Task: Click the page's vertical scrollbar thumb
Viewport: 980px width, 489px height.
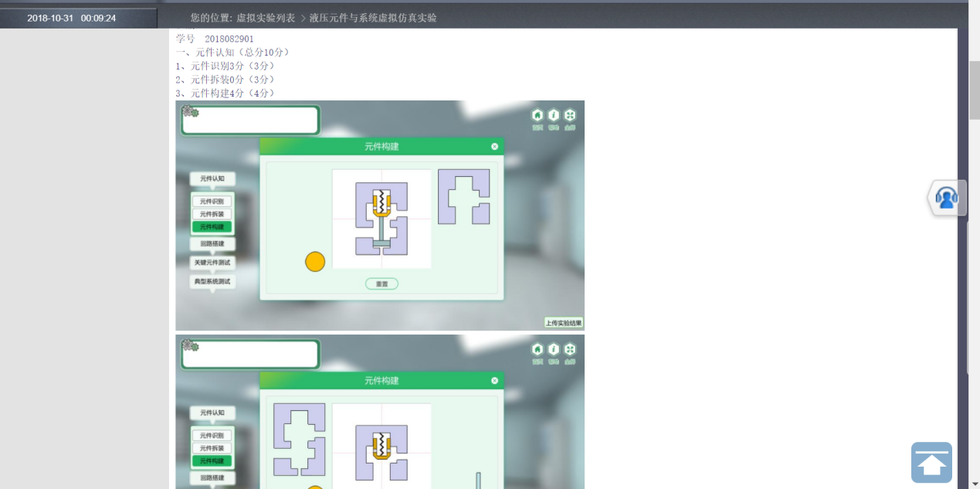Action: (x=975, y=90)
